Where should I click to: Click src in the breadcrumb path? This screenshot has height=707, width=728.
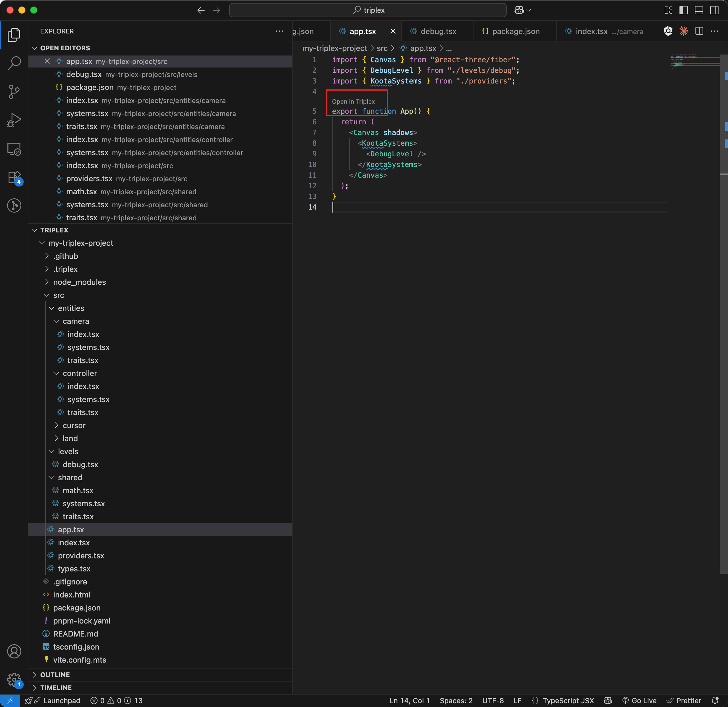pyautogui.click(x=382, y=48)
